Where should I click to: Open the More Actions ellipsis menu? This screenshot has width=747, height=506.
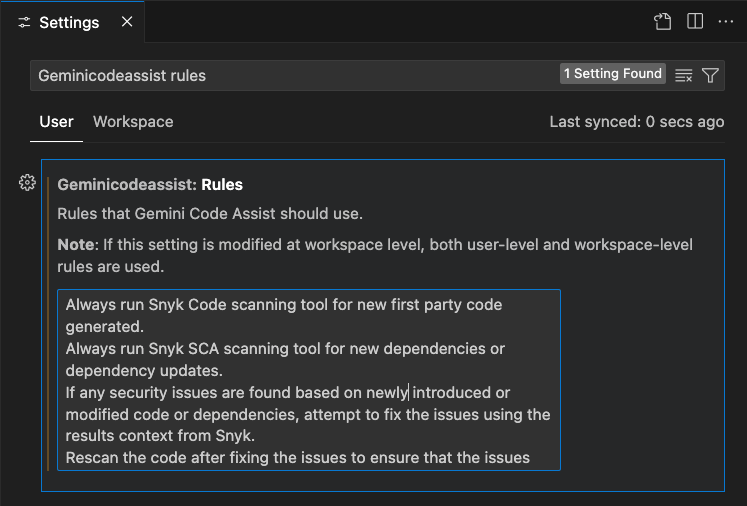[726, 21]
